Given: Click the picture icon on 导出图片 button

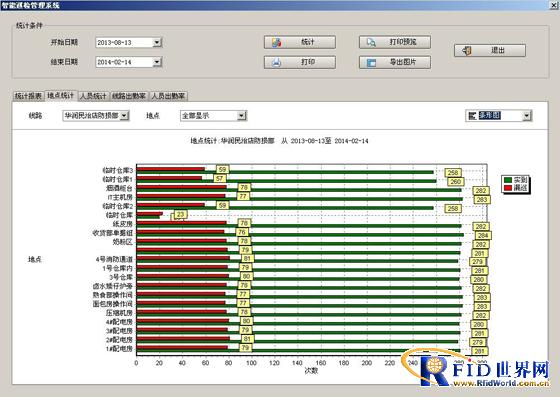Looking at the screenshot, I should pyautogui.click(x=371, y=62).
